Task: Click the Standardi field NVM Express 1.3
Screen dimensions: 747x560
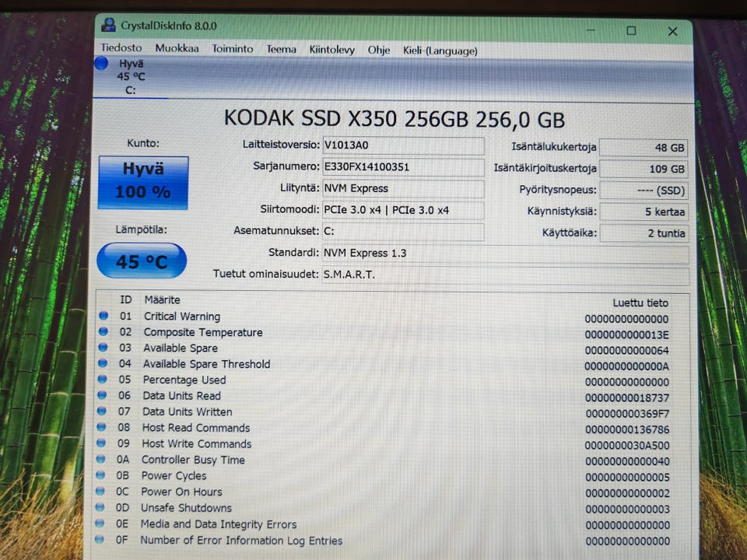Action: click(505, 254)
